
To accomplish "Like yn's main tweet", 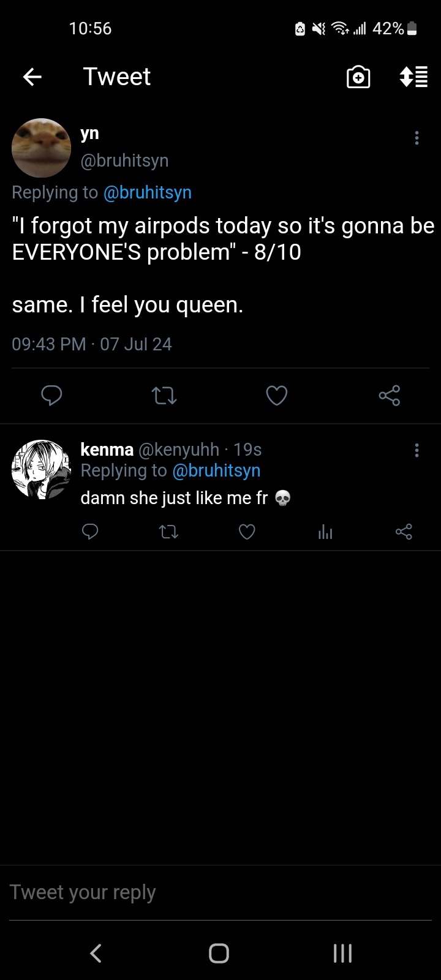I will [x=277, y=396].
